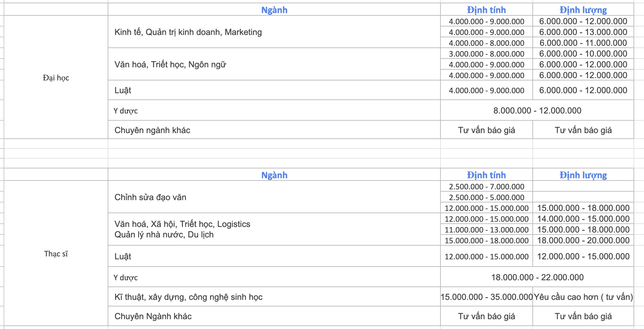
Task: Select the first table's Ngành header
Action: tap(274, 10)
